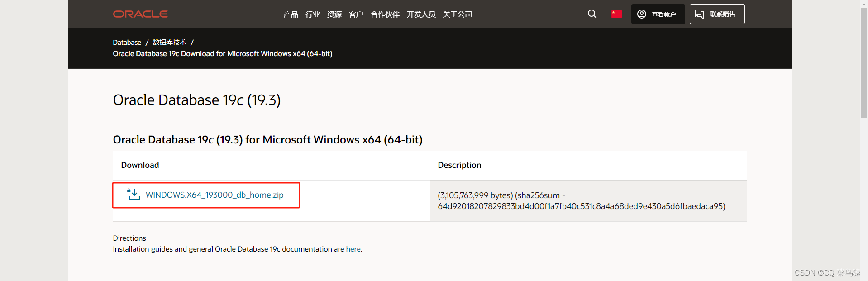Select the download icon next to the zip file
The height and width of the screenshot is (281, 868).
coord(133,195)
